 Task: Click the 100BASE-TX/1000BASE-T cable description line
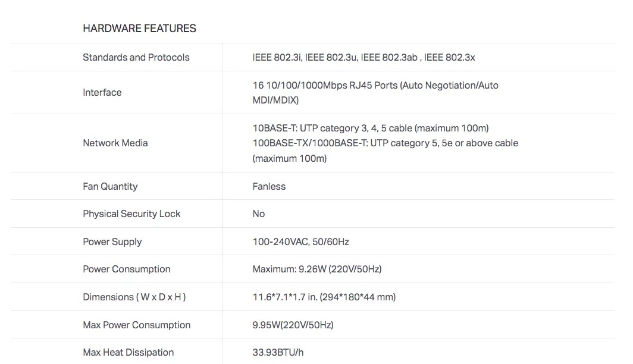[385, 143]
